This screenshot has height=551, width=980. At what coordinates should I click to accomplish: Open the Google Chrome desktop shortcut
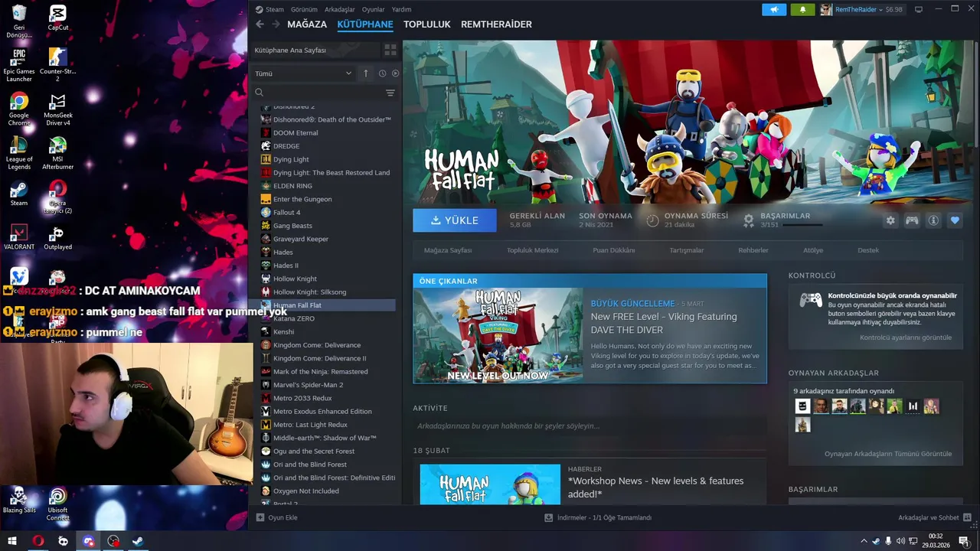19,109
